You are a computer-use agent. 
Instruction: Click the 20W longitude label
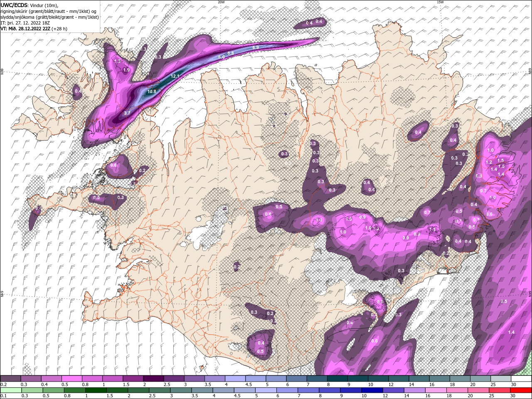point(221,2)
